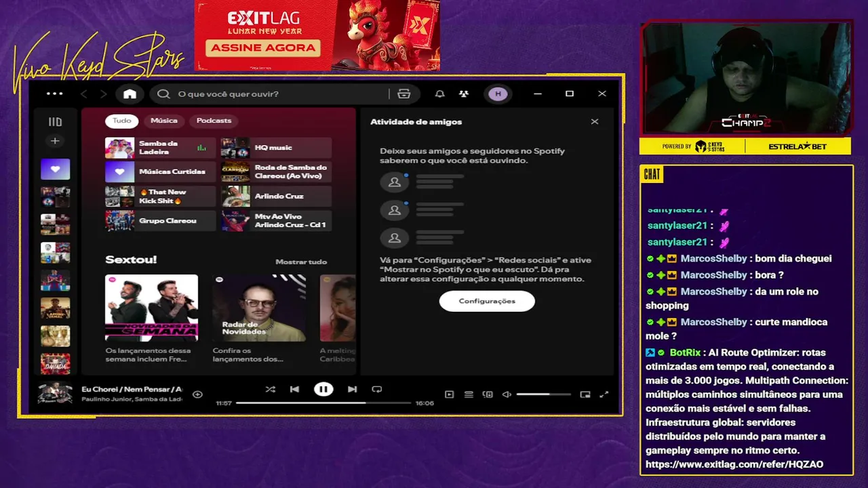Open Mtv Ao Vivo Arlindo Cruz

[x=276, y=221]
